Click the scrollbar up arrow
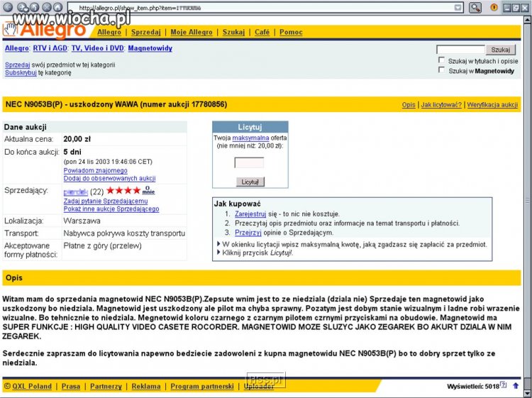The height and width of the screenshot is (398, 532). [528, 21]
